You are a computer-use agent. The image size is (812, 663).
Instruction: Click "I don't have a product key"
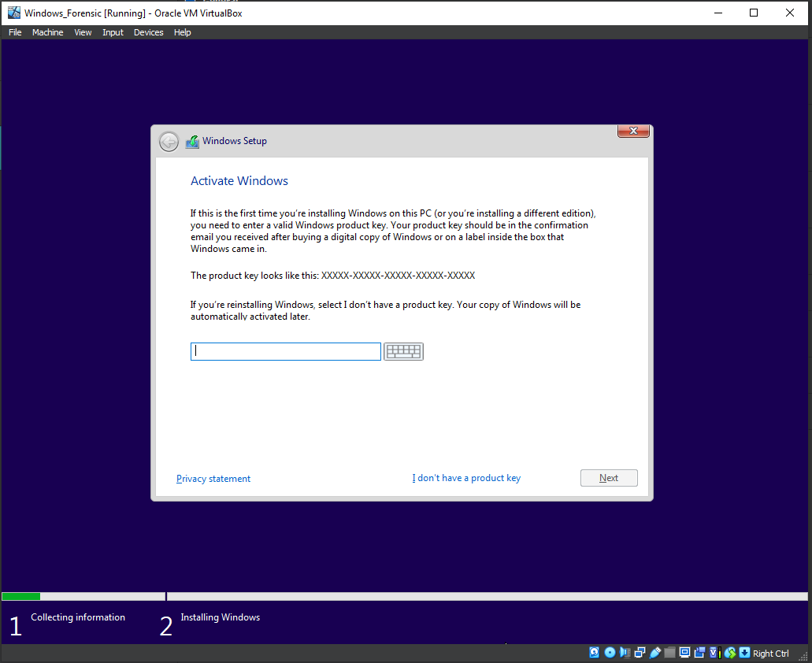[466, 478]
